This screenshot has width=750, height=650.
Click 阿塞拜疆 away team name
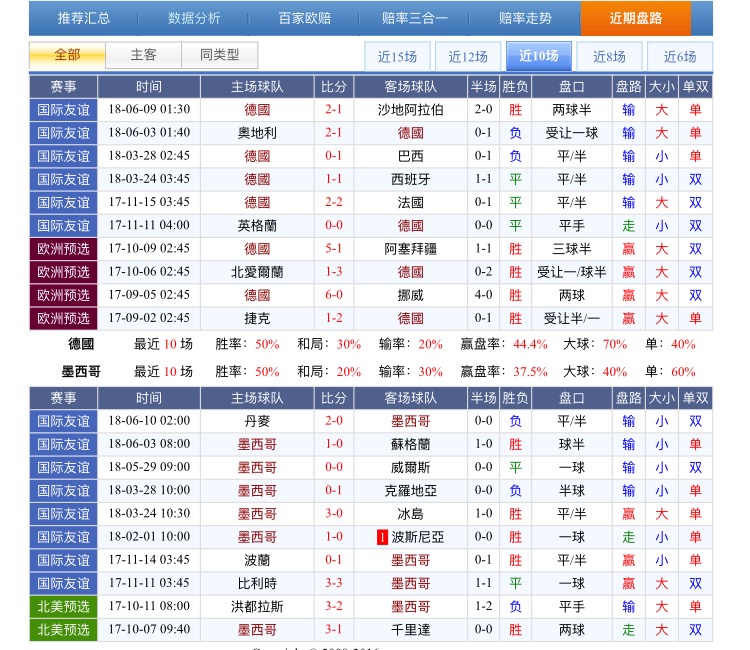410,249
